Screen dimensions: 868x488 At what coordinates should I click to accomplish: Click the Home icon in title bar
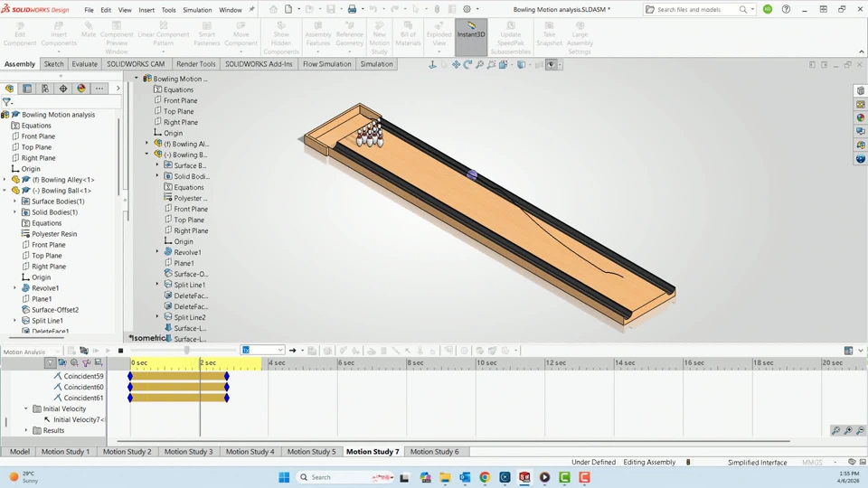(x=273, y=9)
